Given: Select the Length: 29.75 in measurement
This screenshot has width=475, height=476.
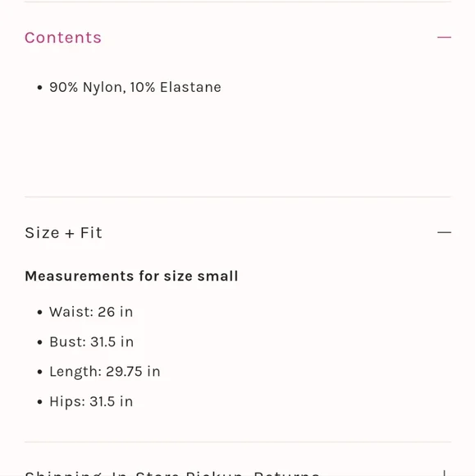Looking at the screenshot, I should point(105,372).
